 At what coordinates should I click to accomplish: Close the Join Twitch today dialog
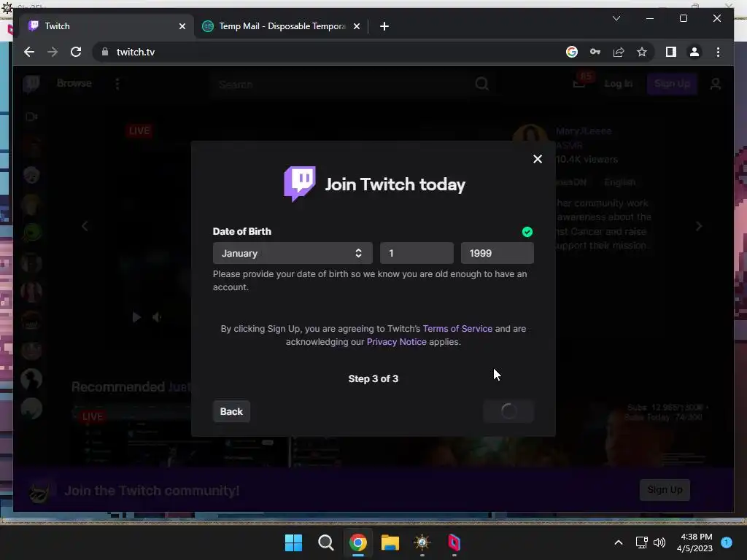coord(538,159)
